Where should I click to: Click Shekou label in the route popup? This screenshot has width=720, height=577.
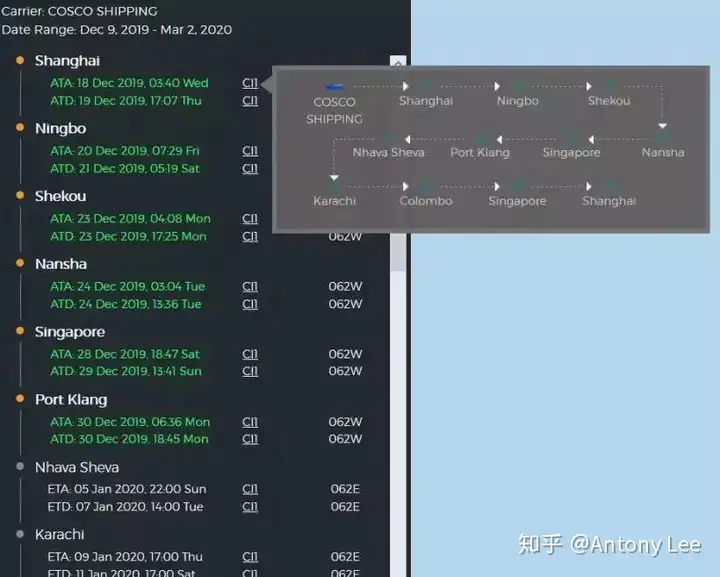[x=609, y=101]
